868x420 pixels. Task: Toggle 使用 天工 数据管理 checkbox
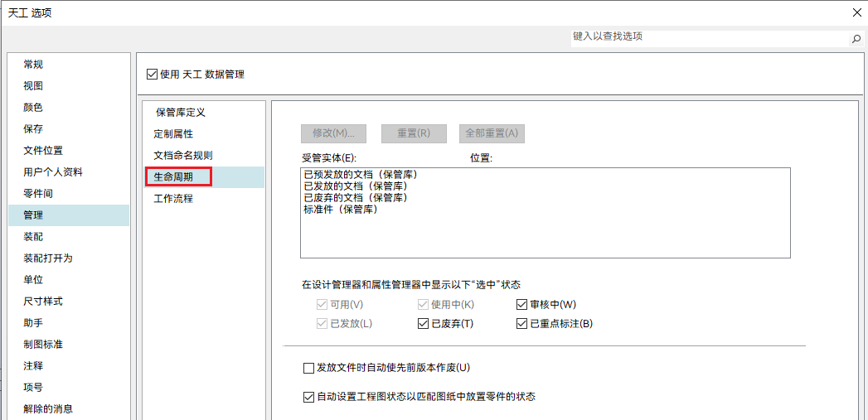(152, 75)
